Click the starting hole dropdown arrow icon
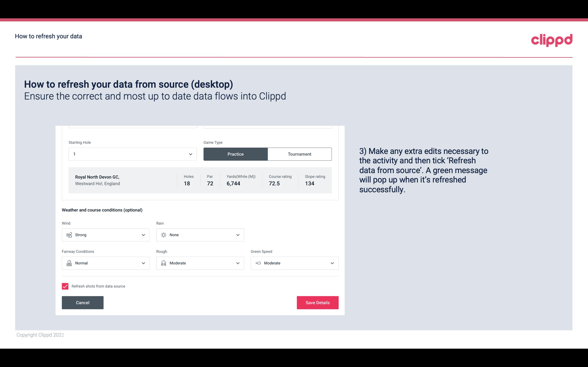This screenshot has height=367, width=588. coord(190,154)
